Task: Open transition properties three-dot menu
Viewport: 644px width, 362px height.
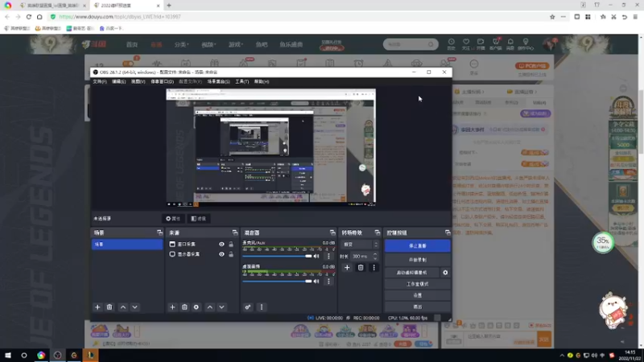Action: pos(374,268)
